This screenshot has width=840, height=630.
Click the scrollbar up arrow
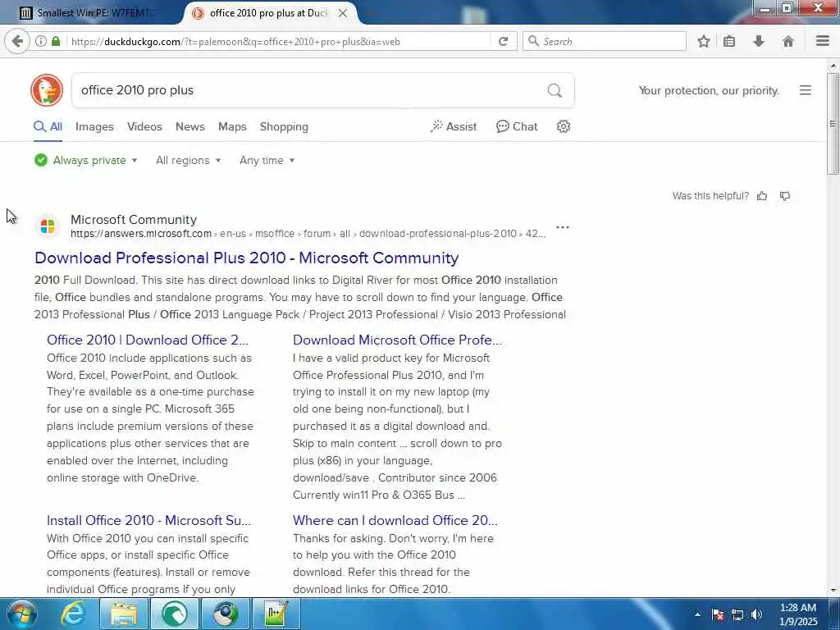[833, 66]
